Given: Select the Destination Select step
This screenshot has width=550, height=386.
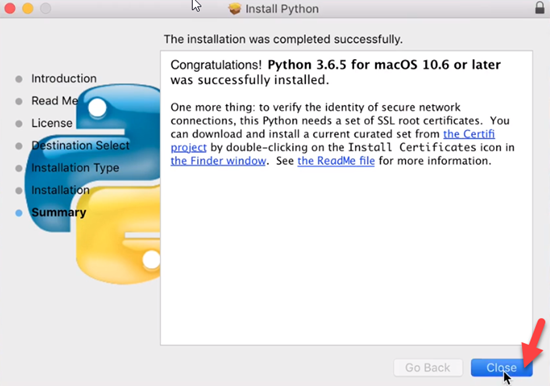Looking at the screenshot, I should coord(80,145).
